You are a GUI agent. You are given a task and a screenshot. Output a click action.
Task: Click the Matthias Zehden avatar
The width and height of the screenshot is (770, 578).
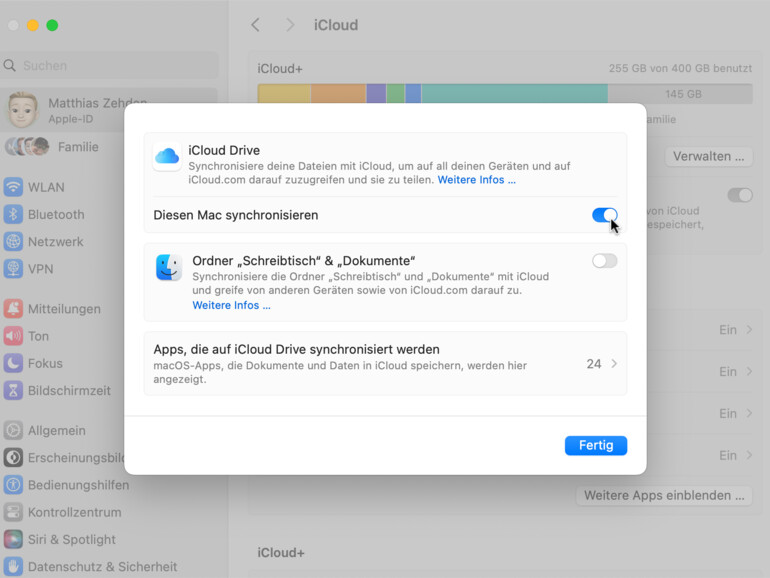23,110
